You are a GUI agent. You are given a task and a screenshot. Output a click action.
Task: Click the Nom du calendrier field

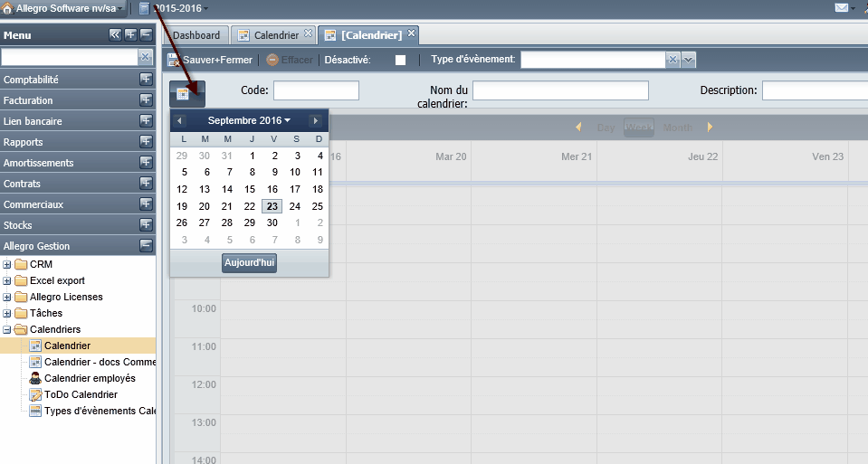pos(560,90)
